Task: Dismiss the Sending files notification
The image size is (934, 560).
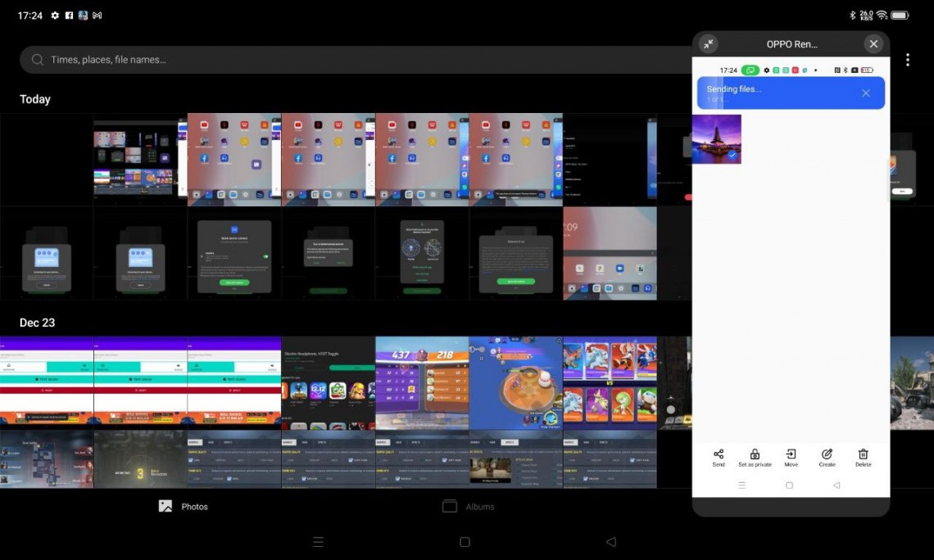Action: pyautogui.click(x=865, y=93)
